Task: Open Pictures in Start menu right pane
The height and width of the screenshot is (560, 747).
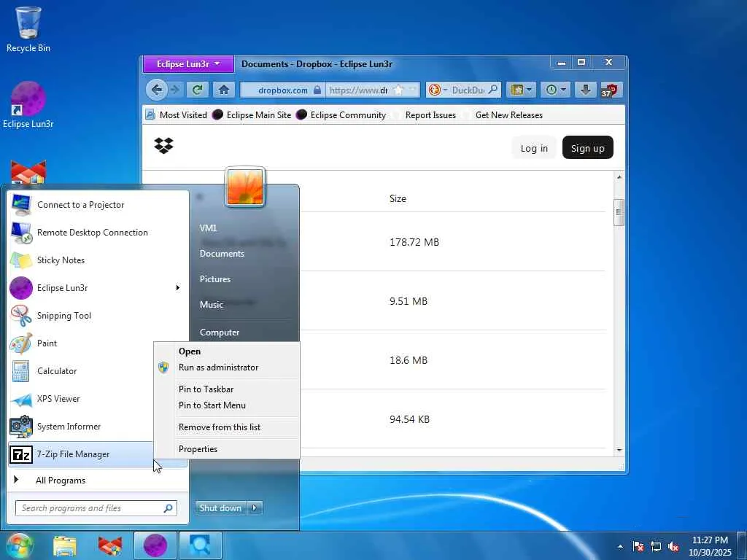Action: click(215, 279)
